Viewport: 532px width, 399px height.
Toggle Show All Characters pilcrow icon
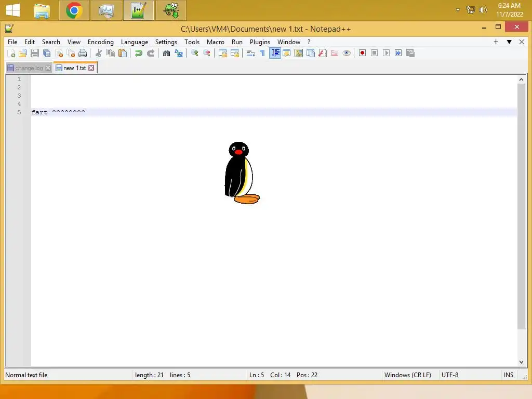pos(262,54)
